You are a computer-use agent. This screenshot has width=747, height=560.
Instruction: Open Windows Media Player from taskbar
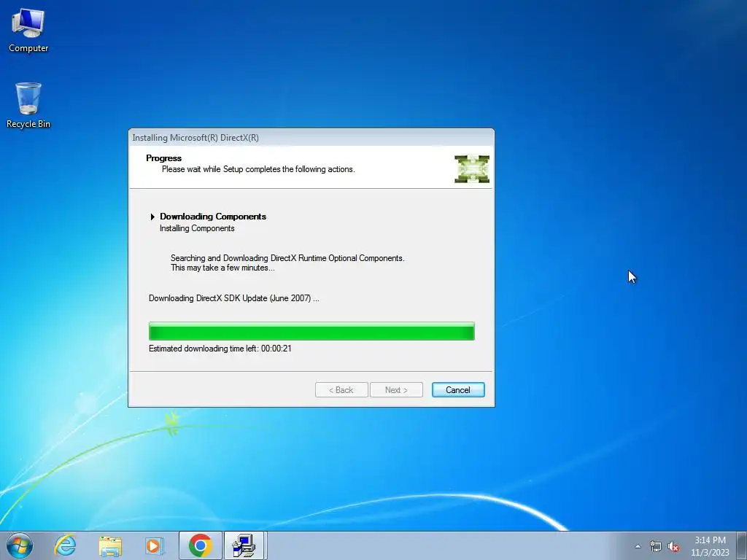click(154, 545)
